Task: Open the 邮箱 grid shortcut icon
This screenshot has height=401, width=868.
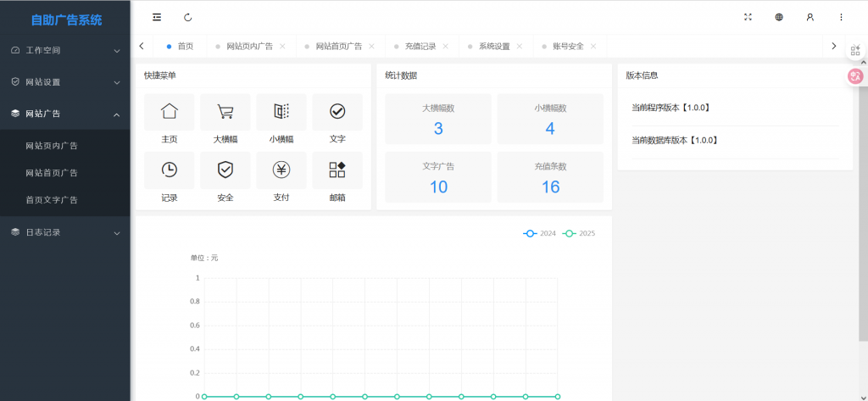Action: coord(337,170)
